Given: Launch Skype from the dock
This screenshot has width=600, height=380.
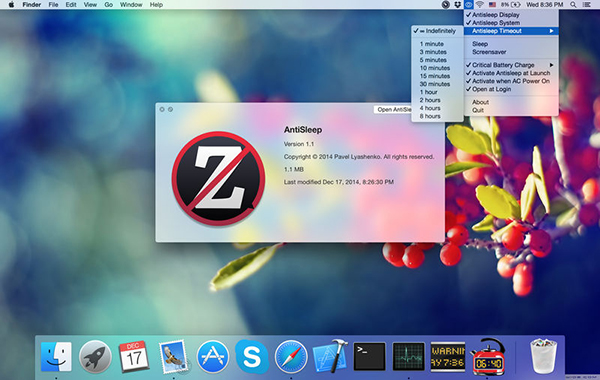Looking at the screenshot, I should click(x=252, y=357).
